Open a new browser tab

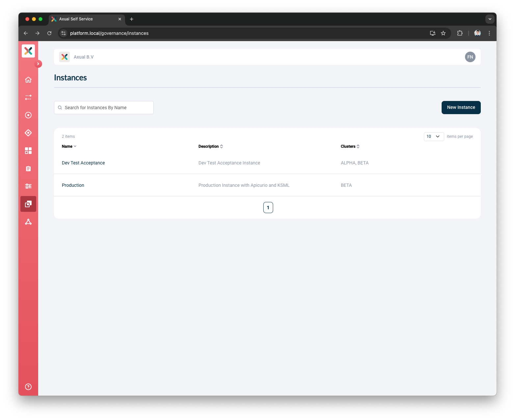pyautogui.click(x=132, y=19)
